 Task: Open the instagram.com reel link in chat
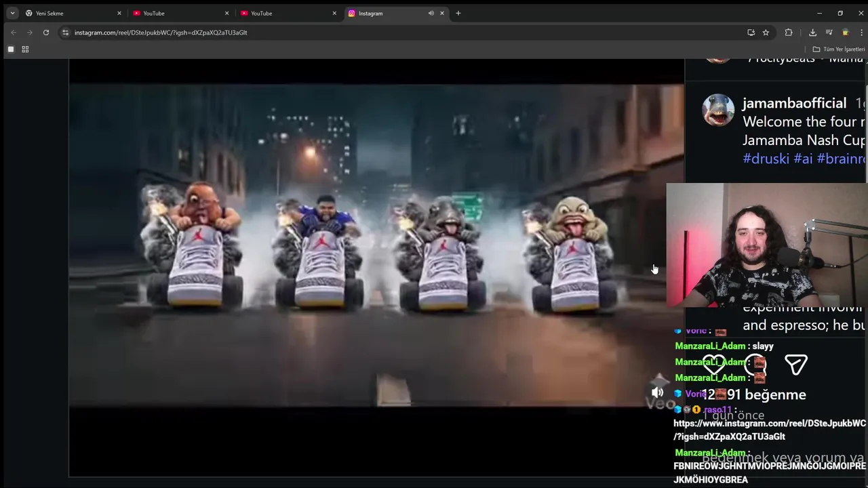[770, 430]
